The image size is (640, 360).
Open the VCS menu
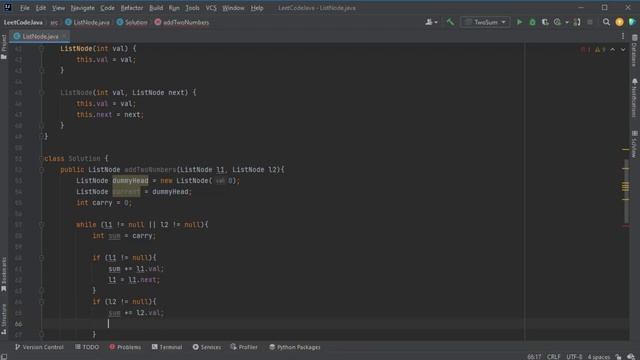coord(211,8)
